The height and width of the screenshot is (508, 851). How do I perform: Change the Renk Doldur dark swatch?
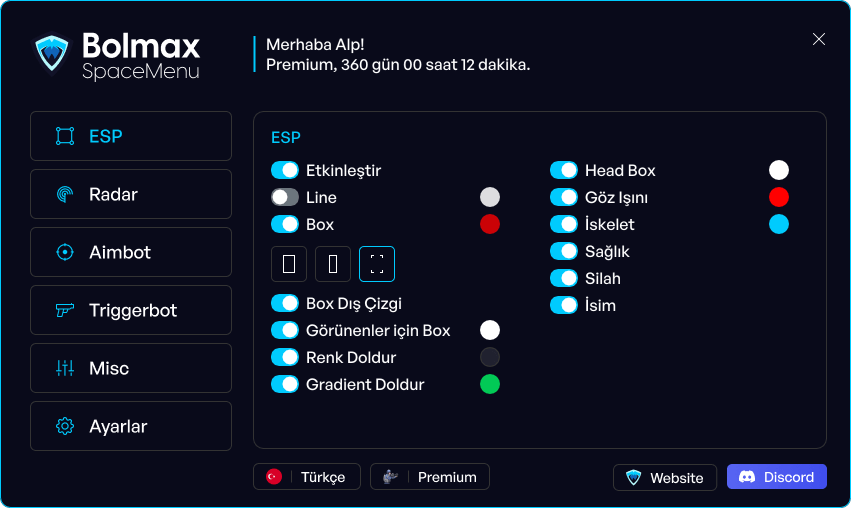click(490, 357)
